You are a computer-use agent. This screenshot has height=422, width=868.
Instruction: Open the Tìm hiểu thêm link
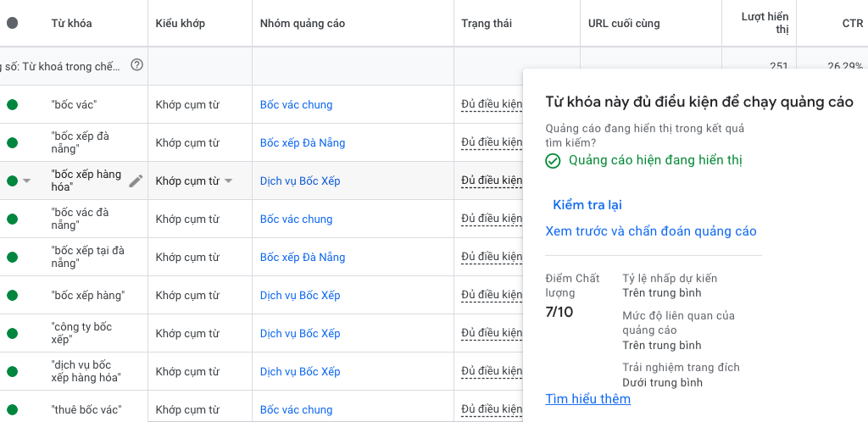point(587,399)
